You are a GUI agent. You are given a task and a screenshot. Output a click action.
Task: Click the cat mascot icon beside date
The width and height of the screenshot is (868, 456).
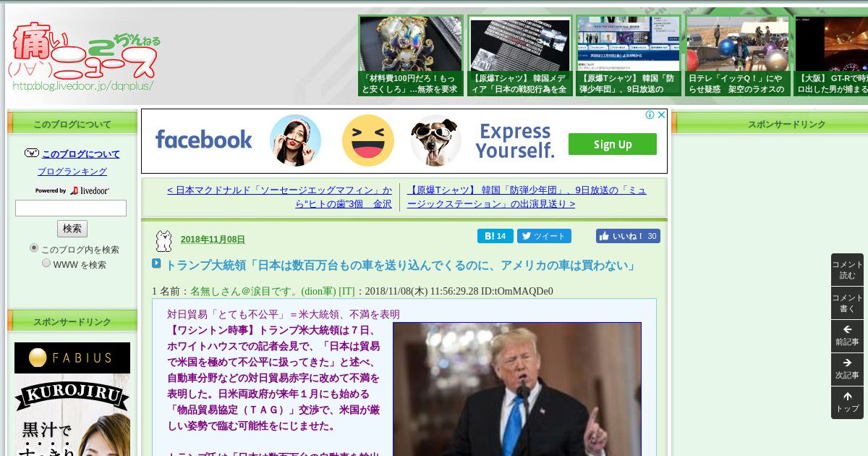164,240
